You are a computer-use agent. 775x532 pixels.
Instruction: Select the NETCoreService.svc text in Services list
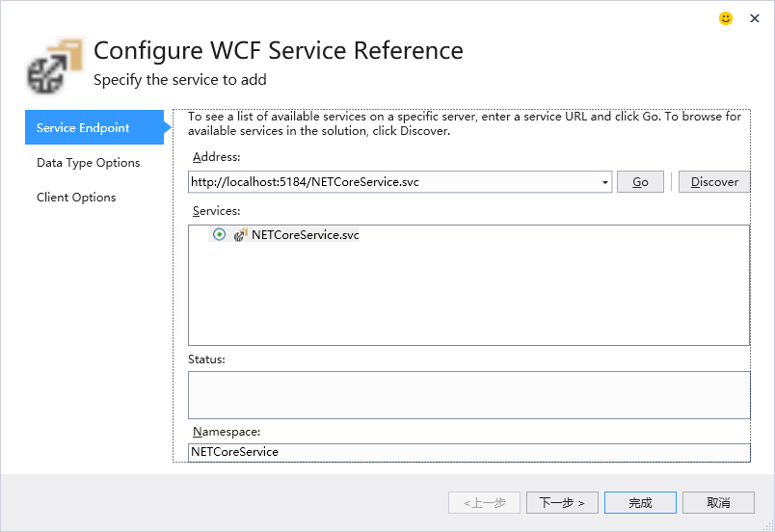(305, 234)
